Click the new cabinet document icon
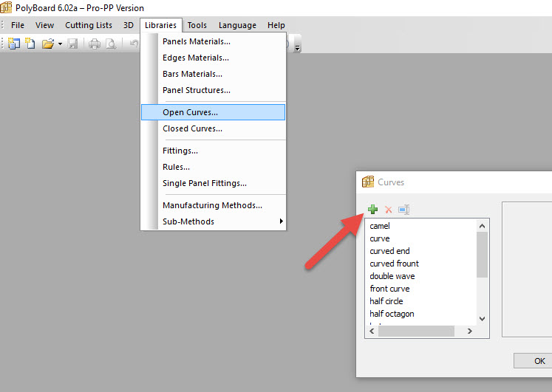The image size is (552, 392). pyautogui.click(x=30, y=44)
